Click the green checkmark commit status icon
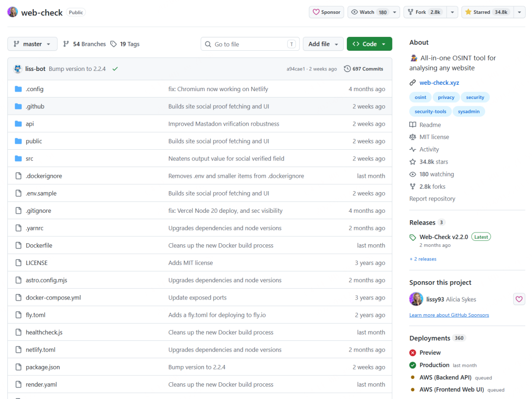532x399 pixels. pyautogui.click(x=115, y=69)
